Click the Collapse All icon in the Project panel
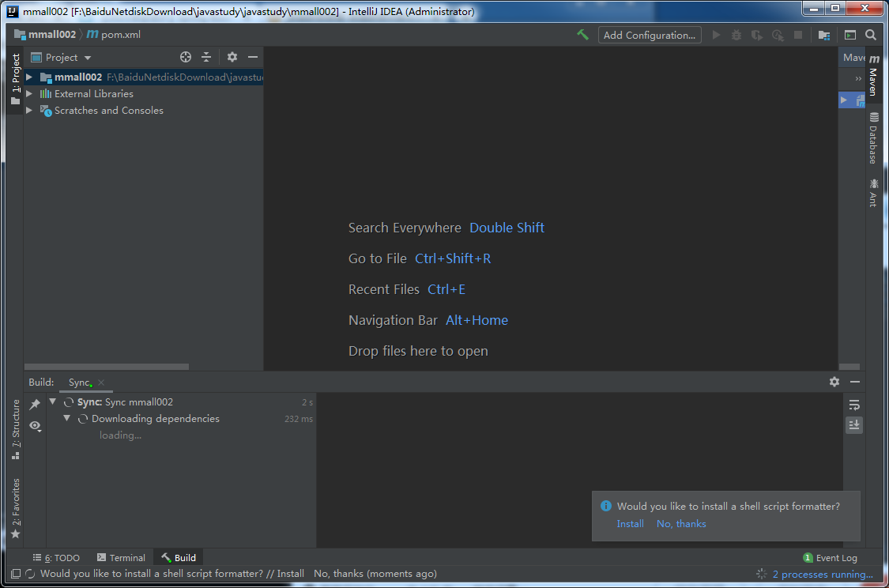The height and width of the screenshot is (588, 889). click(x=206, y=57)
